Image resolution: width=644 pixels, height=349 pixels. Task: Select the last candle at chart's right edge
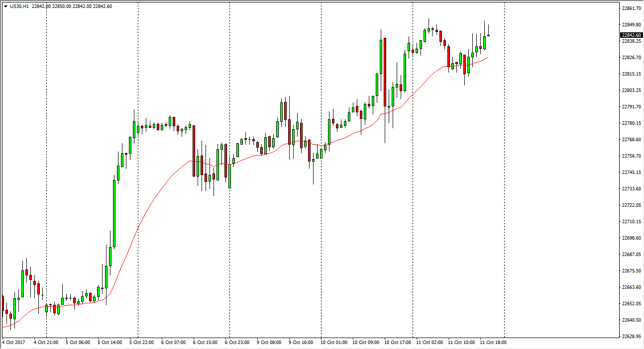click(x=489, y=35)
